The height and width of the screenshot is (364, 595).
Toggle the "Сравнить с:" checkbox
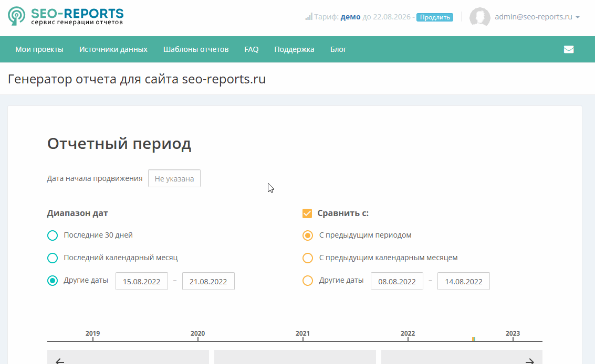(307, 213)
